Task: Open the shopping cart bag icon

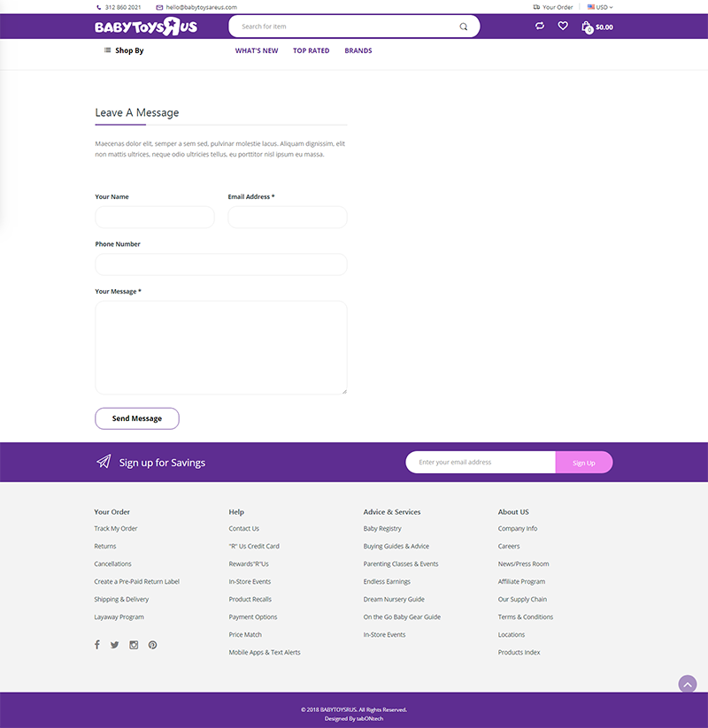Action: (x=587, y=27)
